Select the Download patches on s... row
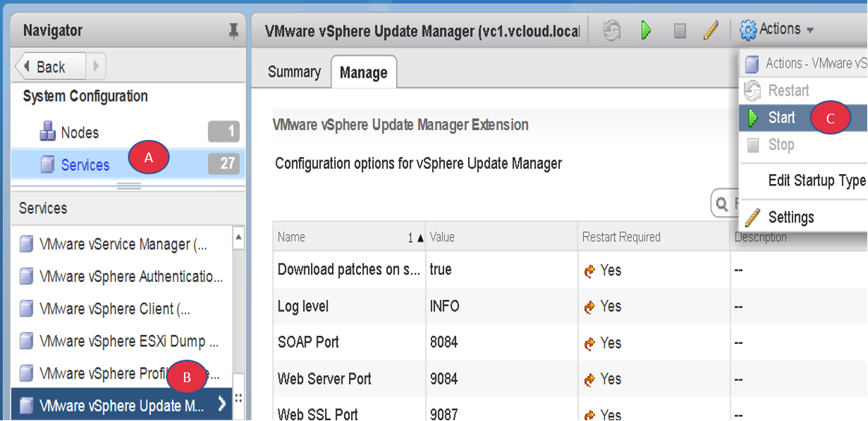 tap(570, 270)
